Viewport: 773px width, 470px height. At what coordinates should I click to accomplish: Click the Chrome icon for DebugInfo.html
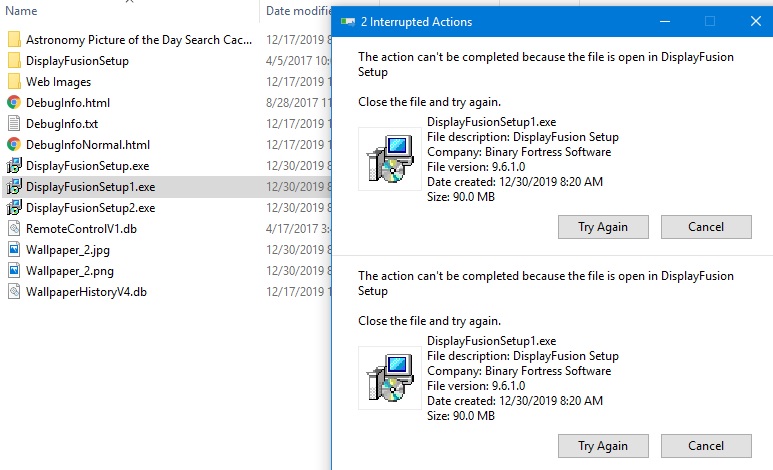coord(14,102)
